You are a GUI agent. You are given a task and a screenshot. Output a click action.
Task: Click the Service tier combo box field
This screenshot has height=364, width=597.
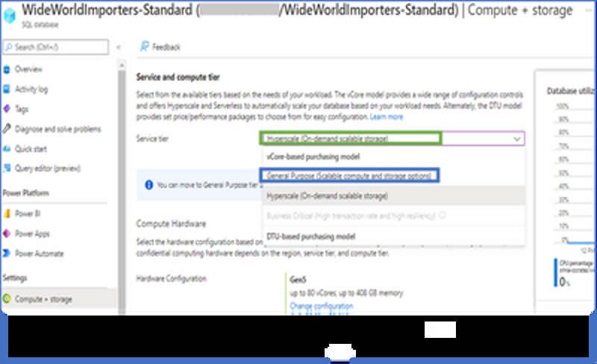(x=393, y=139)
